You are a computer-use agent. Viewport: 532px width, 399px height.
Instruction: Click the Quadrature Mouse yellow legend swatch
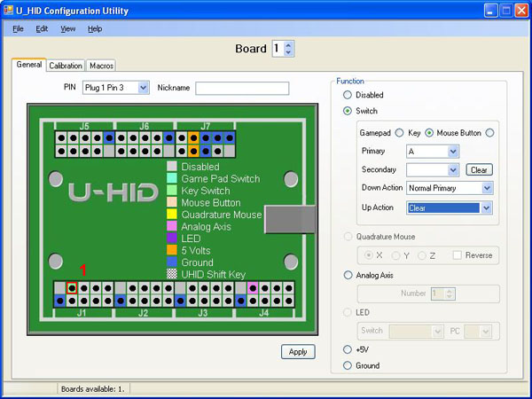click(x=172, y=214)
